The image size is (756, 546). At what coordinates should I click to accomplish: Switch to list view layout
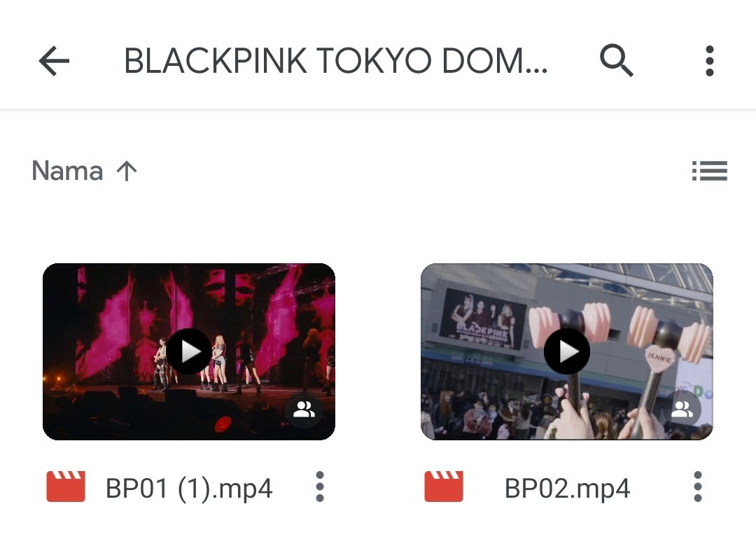710,171
